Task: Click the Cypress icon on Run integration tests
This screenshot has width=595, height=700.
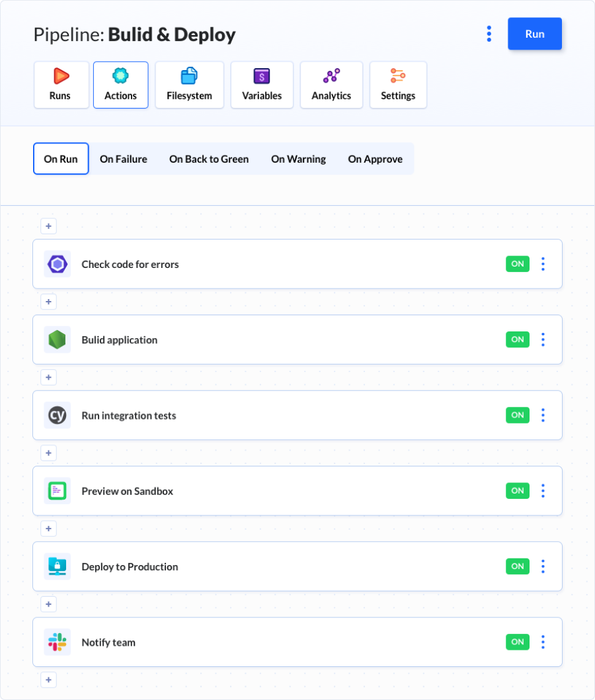Action: pyautogui.click(x=57, y=415)
